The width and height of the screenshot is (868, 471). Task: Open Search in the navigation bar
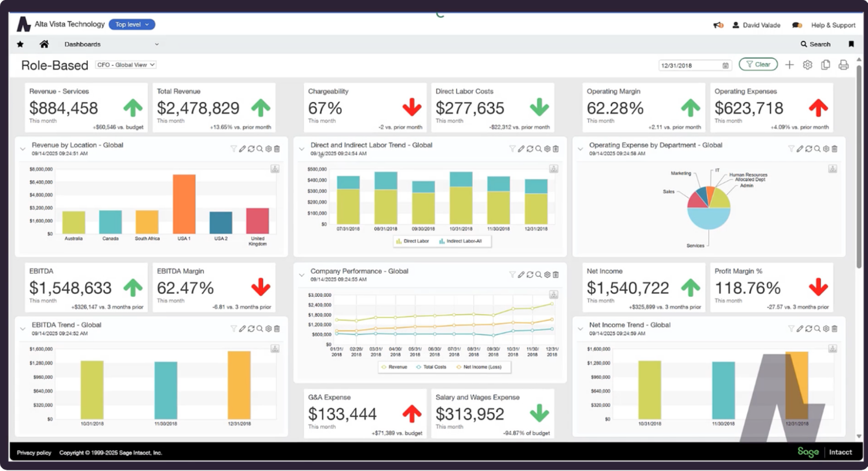[x=815, y=44]
